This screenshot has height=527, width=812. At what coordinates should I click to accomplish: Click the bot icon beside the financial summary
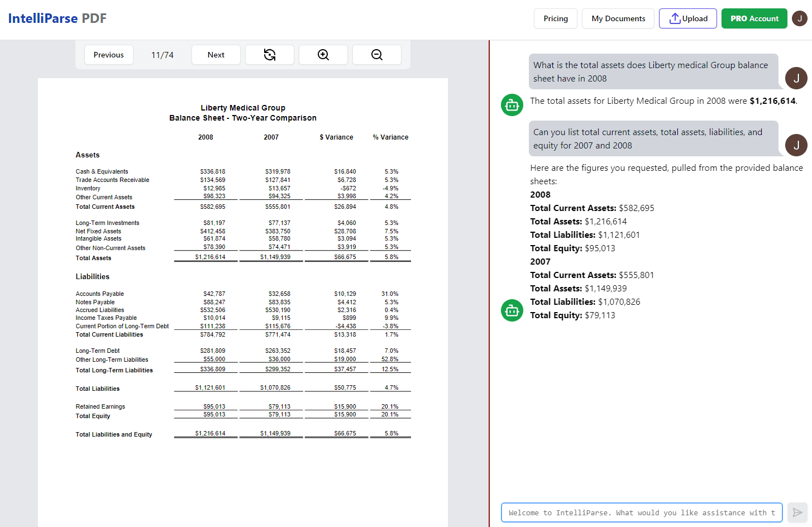point(512,310)
